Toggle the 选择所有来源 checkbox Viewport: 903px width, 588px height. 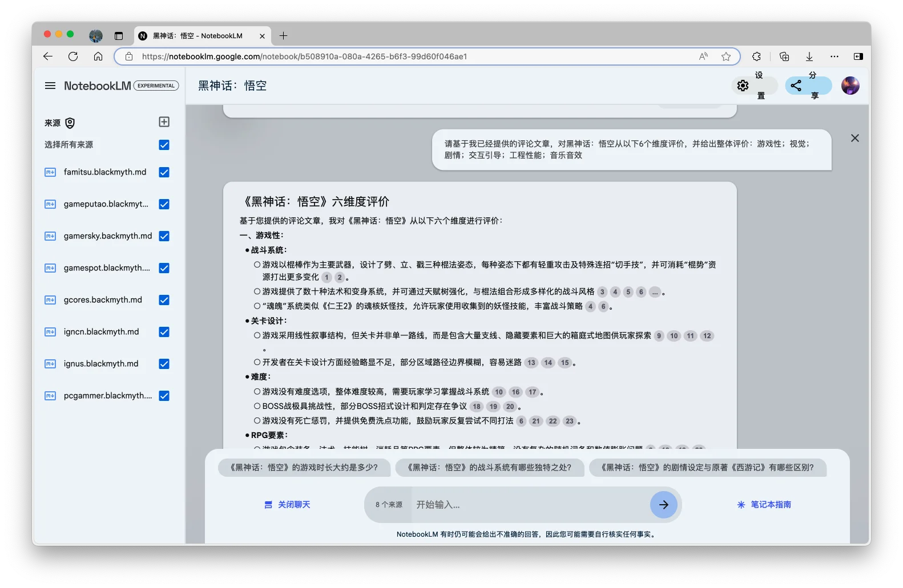click(x=164, y=145)
